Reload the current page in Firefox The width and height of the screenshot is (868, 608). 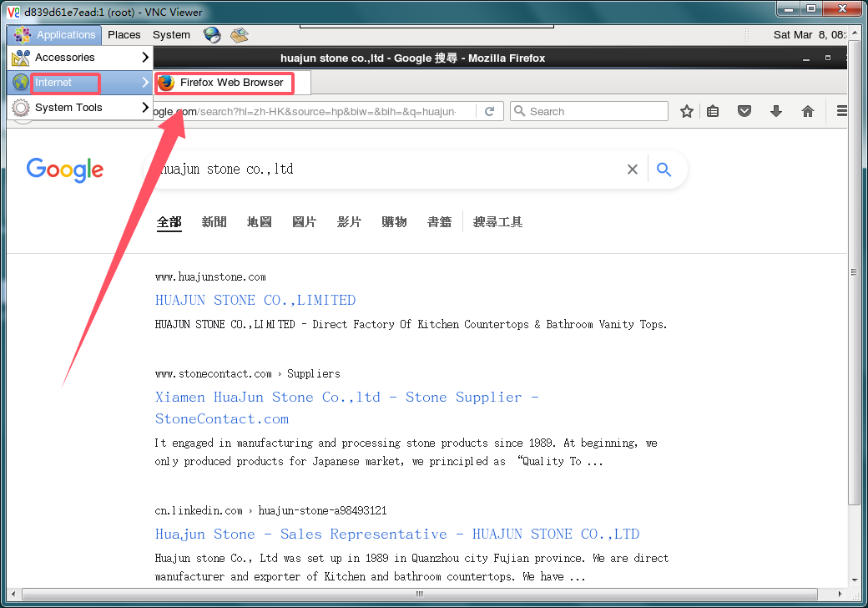(489, 111)
